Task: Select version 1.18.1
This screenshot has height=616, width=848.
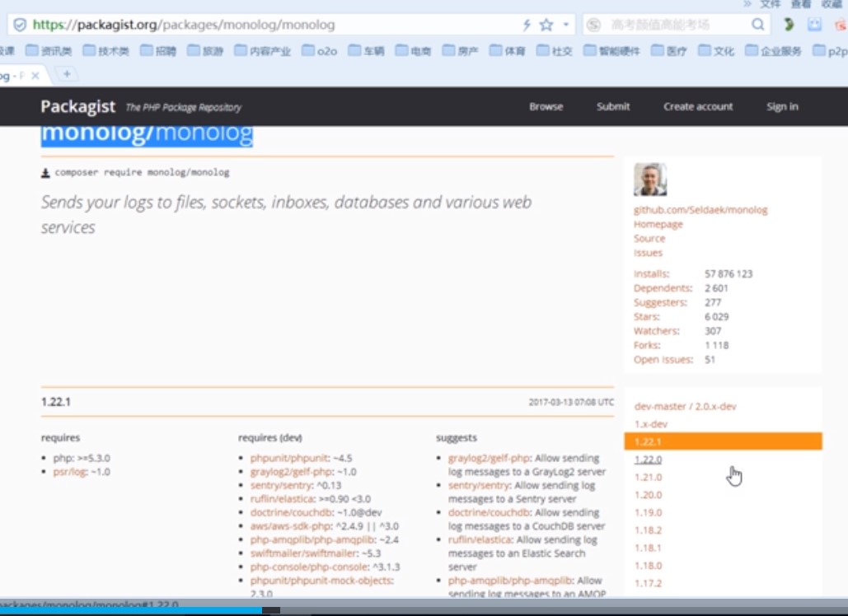Action: (648, 548)
